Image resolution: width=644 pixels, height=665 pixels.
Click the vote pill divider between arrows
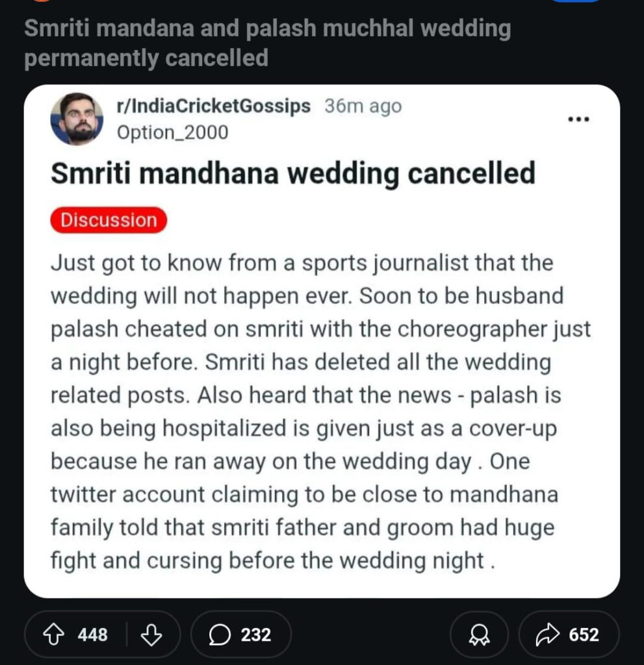[126, 634]
